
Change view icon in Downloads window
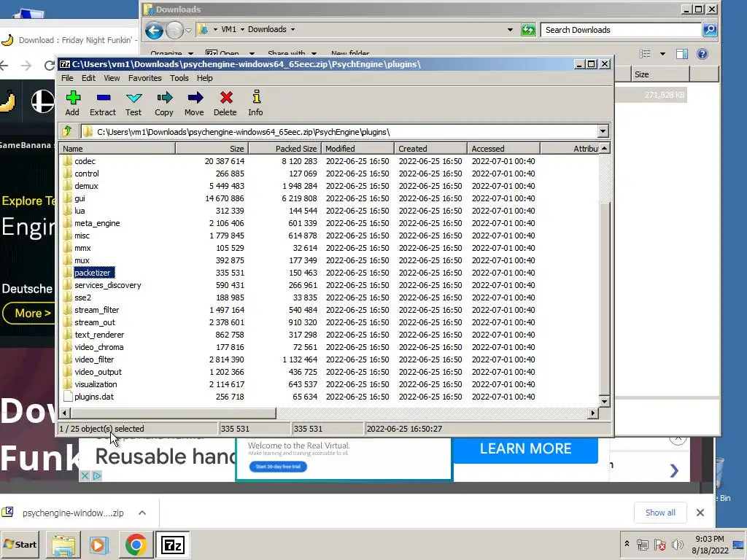pos(645,54)
